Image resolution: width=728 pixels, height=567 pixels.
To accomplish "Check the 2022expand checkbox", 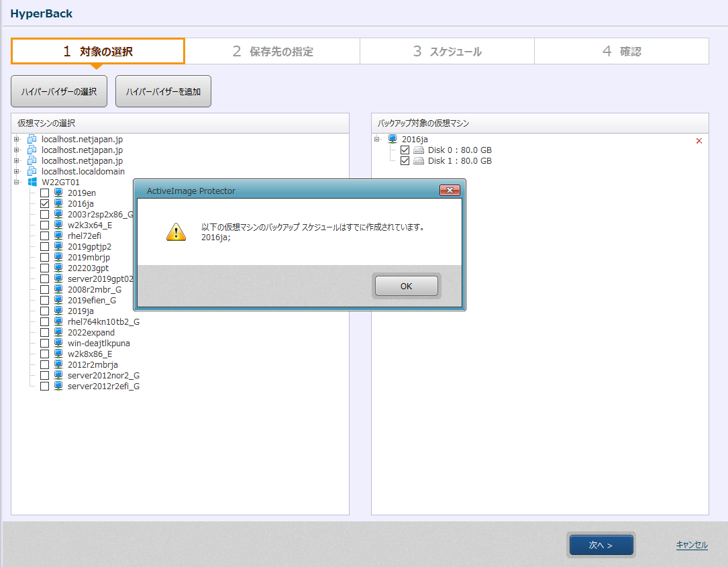I will coord(44,332).
